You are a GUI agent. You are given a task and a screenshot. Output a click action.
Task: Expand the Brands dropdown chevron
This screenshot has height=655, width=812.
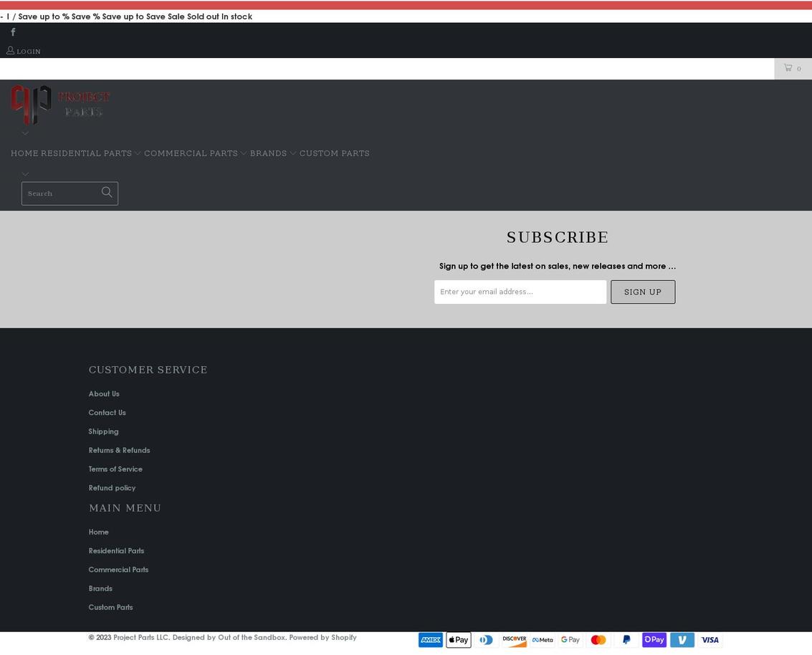292,153
